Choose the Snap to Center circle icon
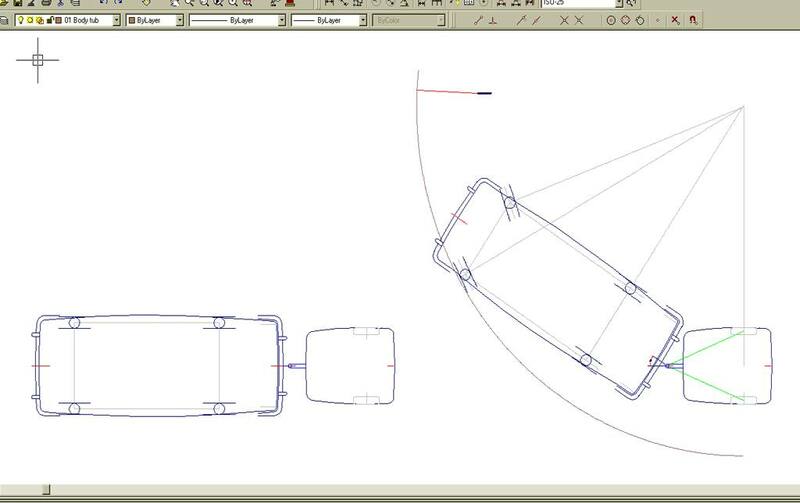Image resolution: width=800 pixels, height=503 pixels. (x=611, y=19)
